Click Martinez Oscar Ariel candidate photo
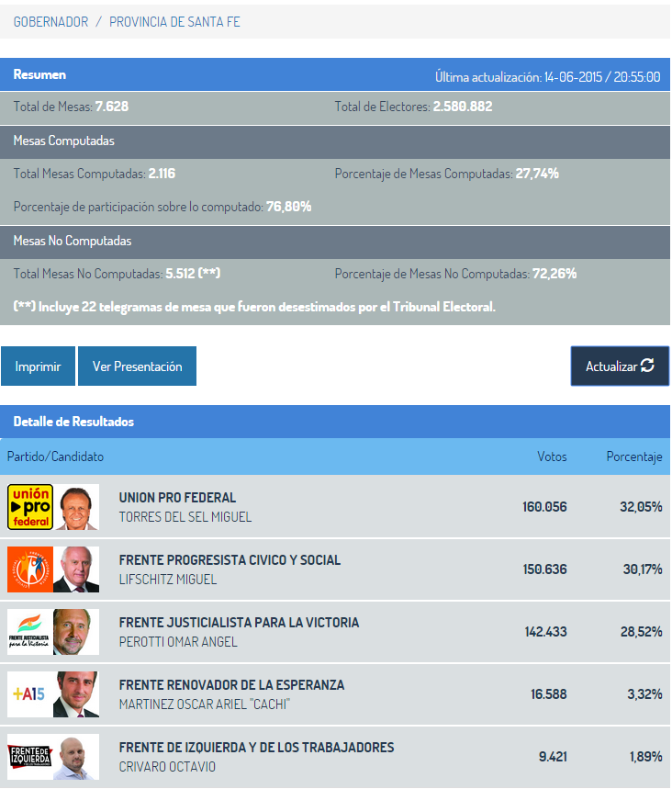The width and height of the screenshot is (672, 789). point(76,693)
